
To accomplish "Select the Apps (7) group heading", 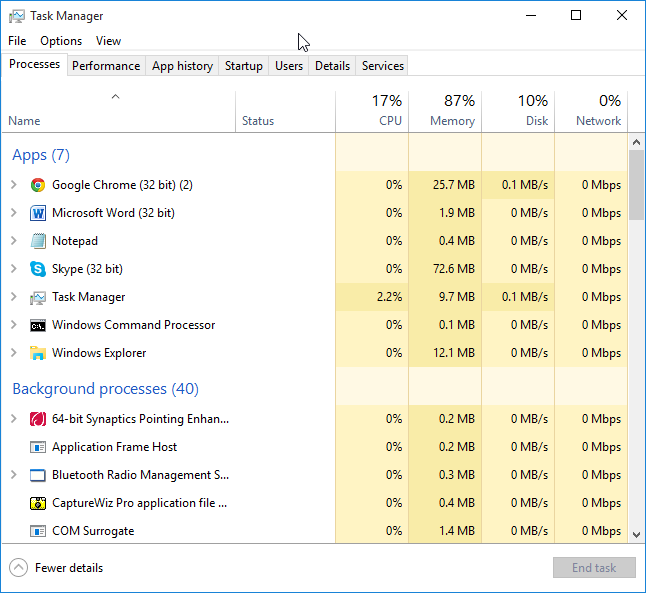I will pos(41,155).
